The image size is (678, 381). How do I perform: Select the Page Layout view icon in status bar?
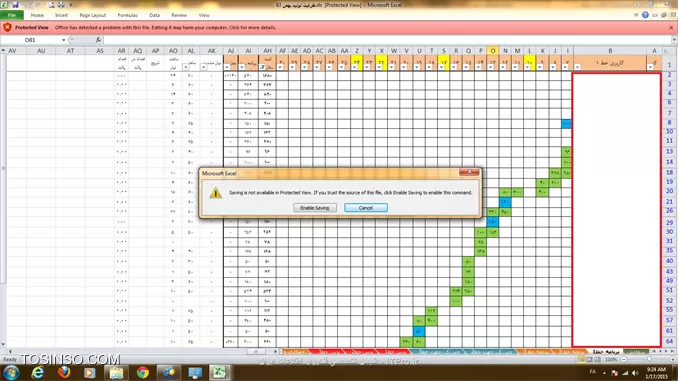pyautogui.click(x=589, y=359)
